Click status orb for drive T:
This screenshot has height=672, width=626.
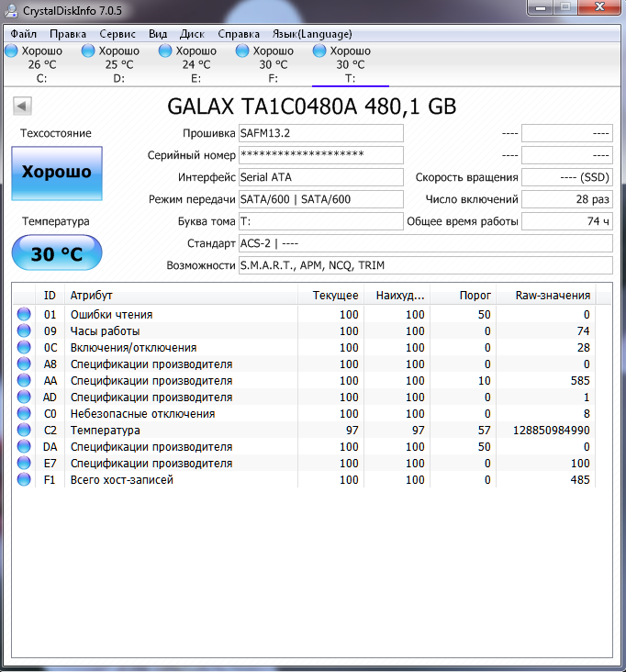(x=319, y=50)
